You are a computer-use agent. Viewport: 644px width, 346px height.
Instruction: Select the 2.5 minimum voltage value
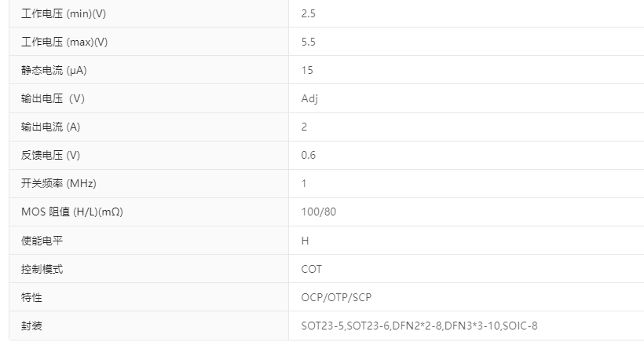pos(309,13)
